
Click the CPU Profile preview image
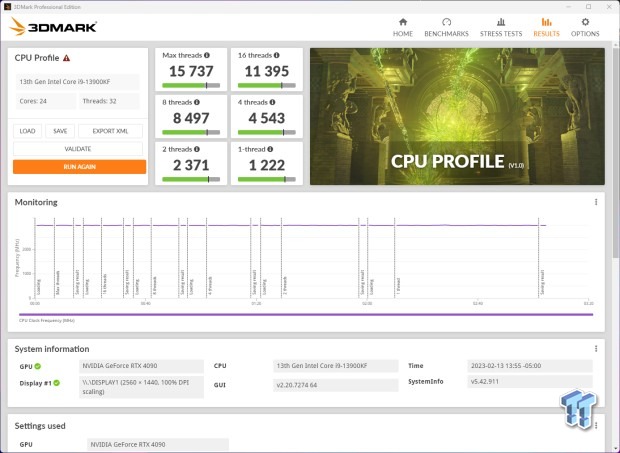coord(457,116)
